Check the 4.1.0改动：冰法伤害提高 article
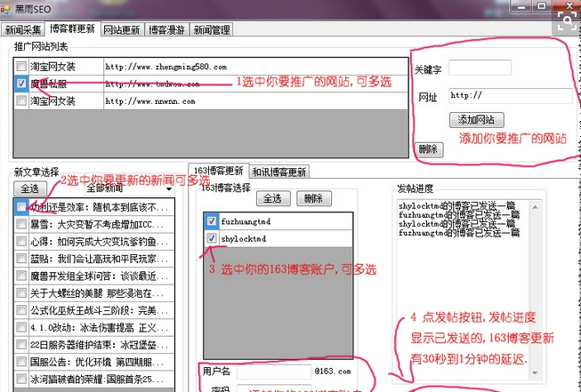581x392 pixels. click(21, 327)
